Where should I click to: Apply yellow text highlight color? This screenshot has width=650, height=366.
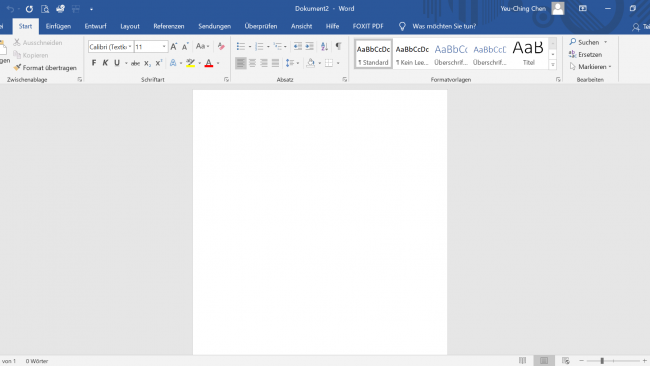point(190,63)
